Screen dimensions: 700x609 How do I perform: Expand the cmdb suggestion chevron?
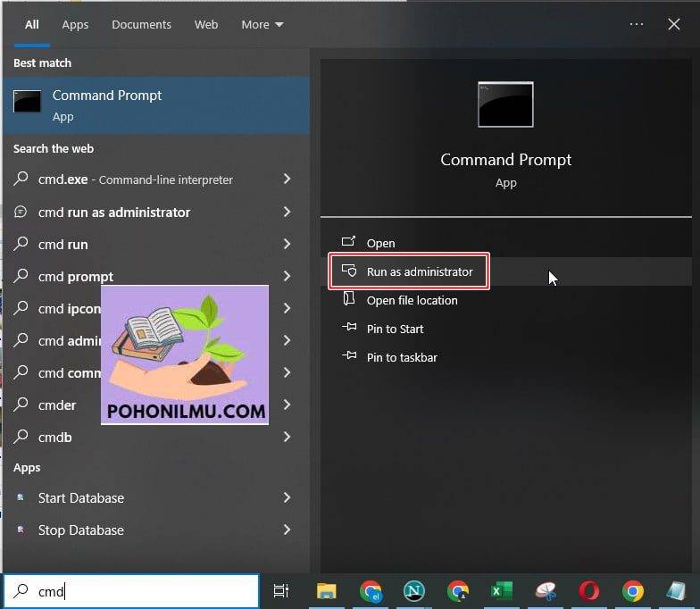287,437
